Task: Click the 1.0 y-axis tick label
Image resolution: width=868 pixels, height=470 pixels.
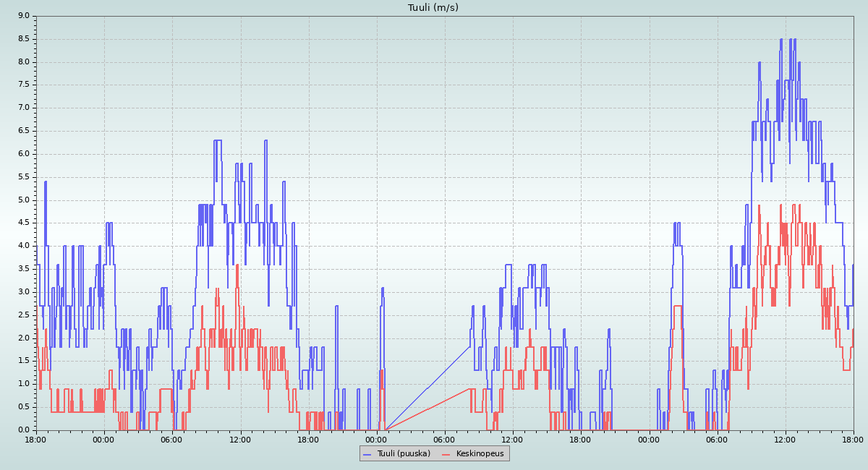Action: (x=24, y=384)
